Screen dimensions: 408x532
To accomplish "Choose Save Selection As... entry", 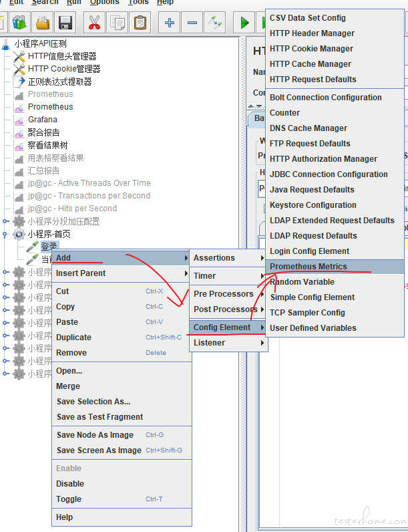I will pyautogui.click(x=122, y=402).
